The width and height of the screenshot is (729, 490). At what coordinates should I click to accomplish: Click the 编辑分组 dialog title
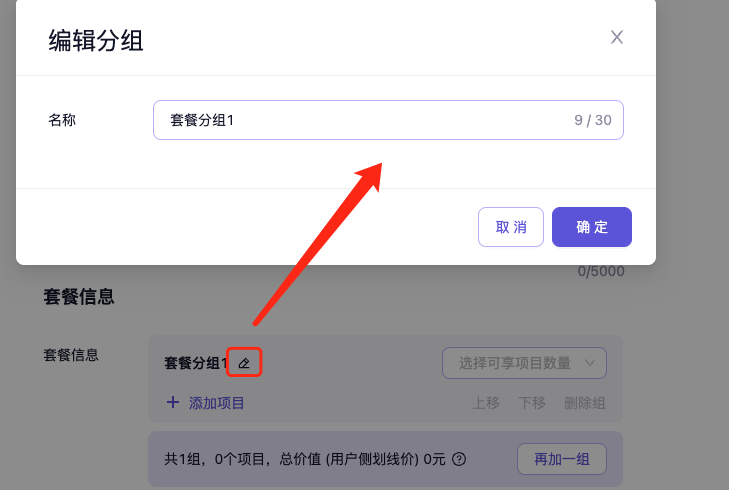96,40
